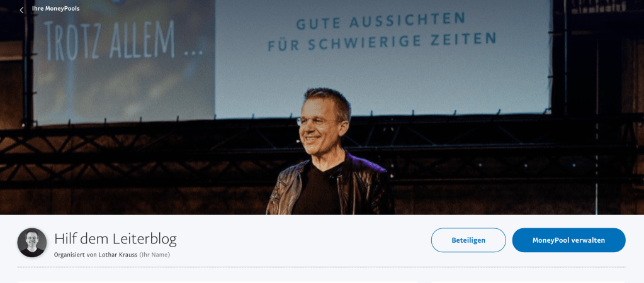Click TROTZ ALLEM text on cover image
644x283 pixels.
(x=123, y=40)
